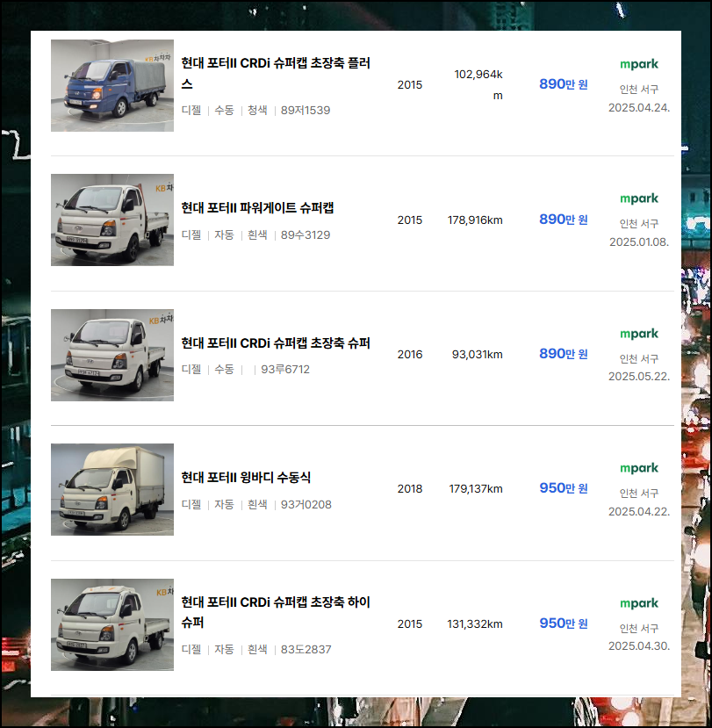This screenshot has width=712, height=728.
Task: Click the 179,137km mileage value
Action: click(x=476, y=489)
